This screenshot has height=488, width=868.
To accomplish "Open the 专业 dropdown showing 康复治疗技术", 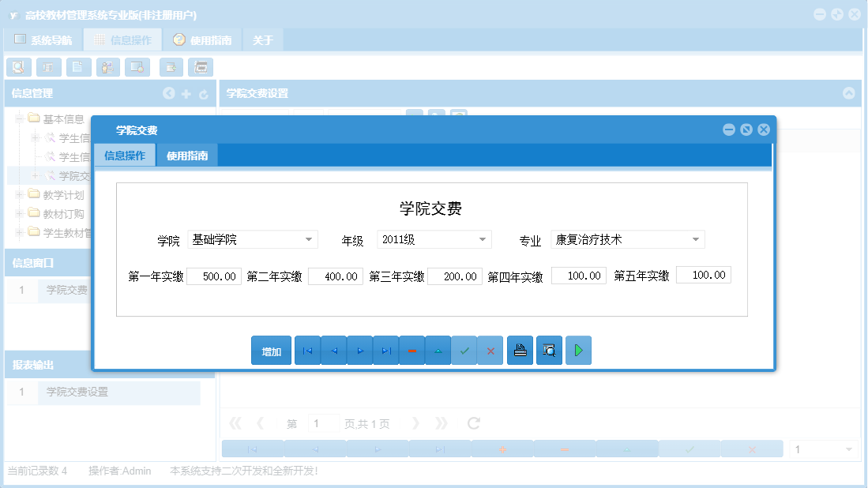I will coord(695,238).
